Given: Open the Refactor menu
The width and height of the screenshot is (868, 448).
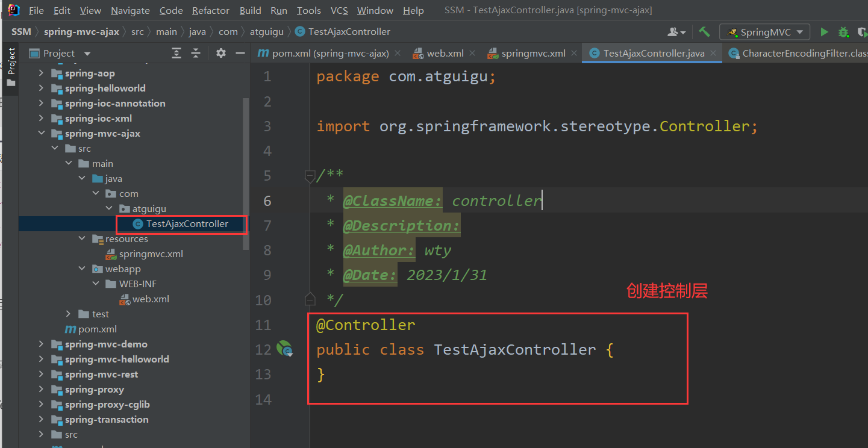Looking at the screenshot, I should (x=211, y=10).
